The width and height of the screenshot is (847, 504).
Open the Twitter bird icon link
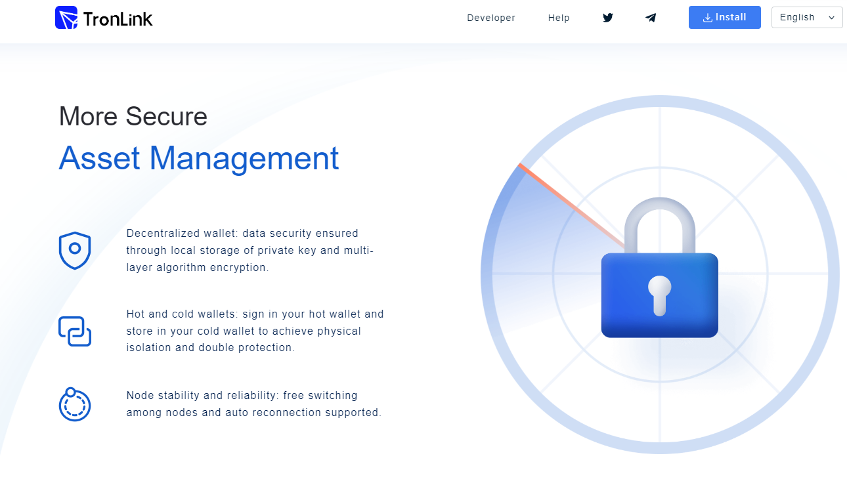608,18
